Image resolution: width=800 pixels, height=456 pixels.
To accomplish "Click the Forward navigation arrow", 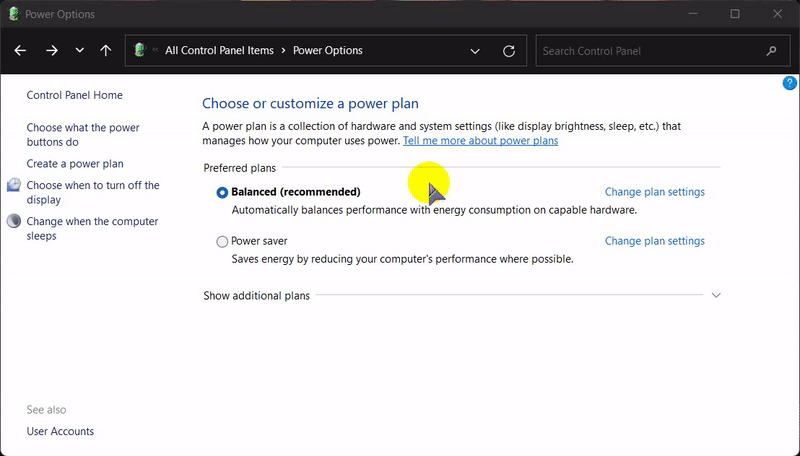I will click(x=52, y=51).
